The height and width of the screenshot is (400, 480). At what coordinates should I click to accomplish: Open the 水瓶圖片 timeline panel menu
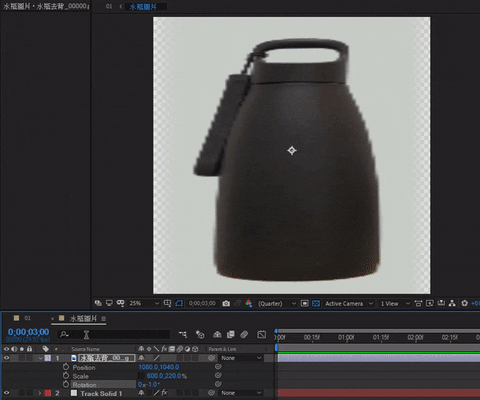click(x=103, y=319)
